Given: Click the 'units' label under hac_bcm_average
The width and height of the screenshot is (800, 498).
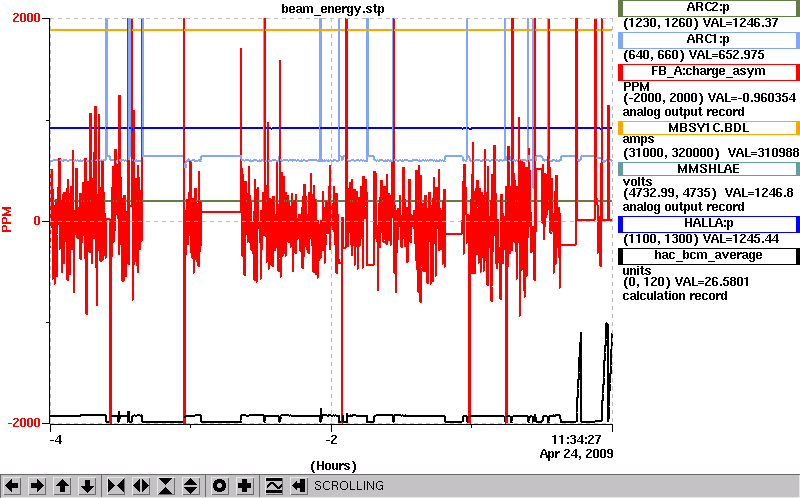Looking at the screenshot, I should click(x=637, y=270).
